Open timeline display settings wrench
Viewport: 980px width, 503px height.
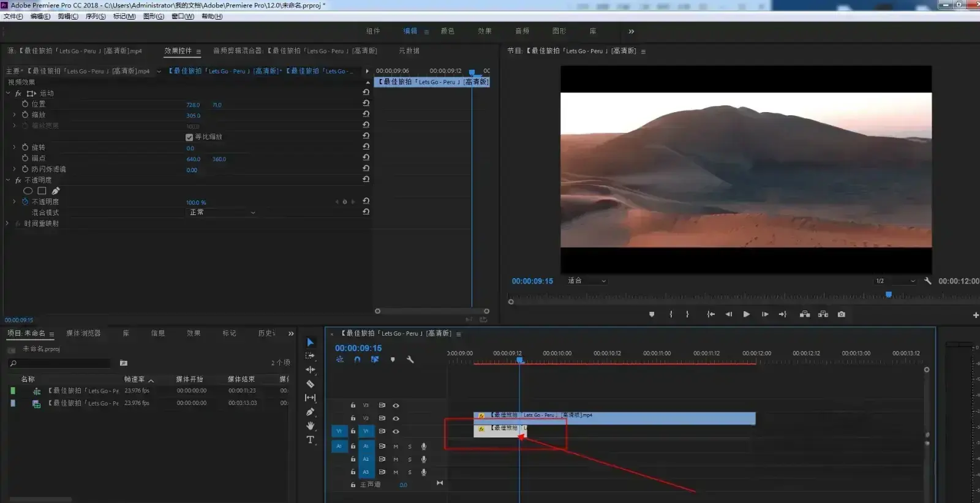(x=410, y=360)
